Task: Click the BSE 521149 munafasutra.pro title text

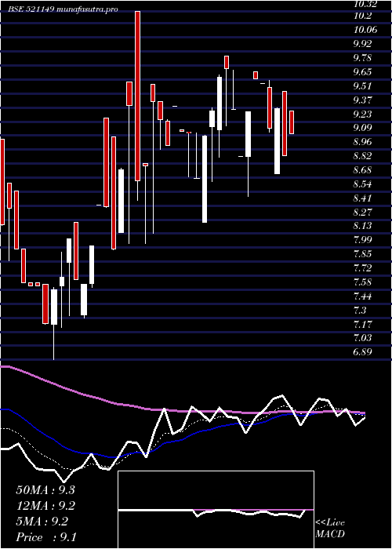Action: [63, 9]
